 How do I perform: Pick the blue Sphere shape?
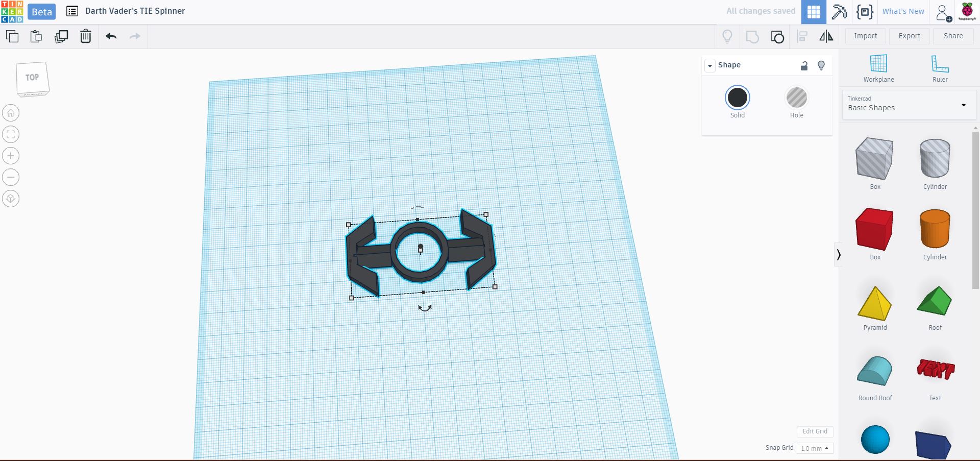(x=875, y=439)
